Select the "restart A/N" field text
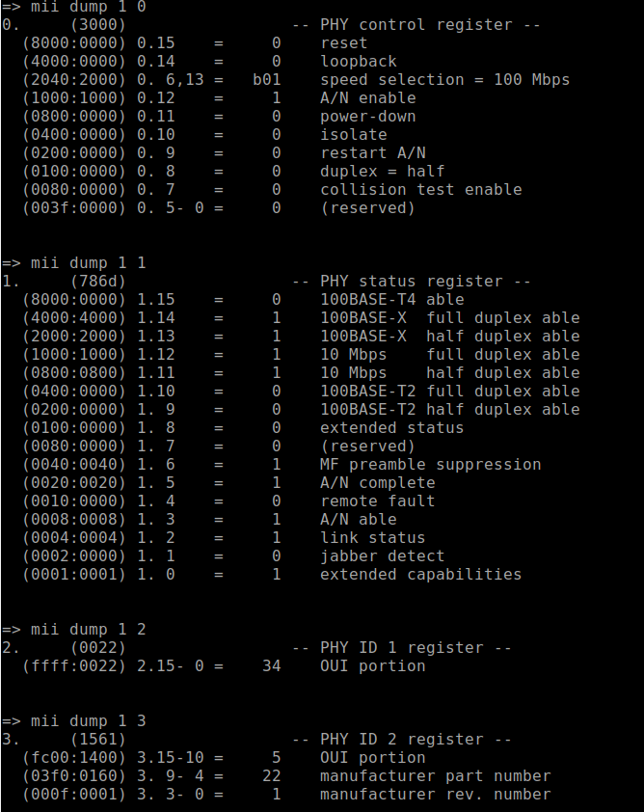The height and width of the screenshot is (812, 644). click(x=372, y=152)
